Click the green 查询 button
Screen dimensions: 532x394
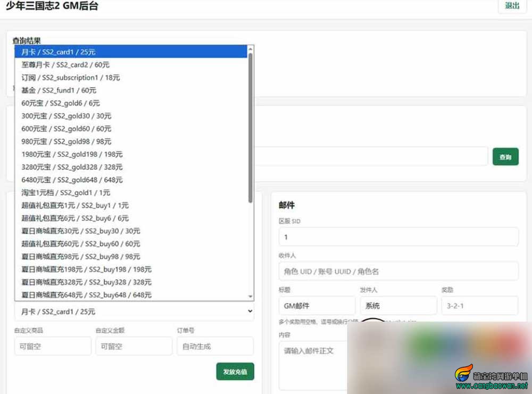coord(505,157)
